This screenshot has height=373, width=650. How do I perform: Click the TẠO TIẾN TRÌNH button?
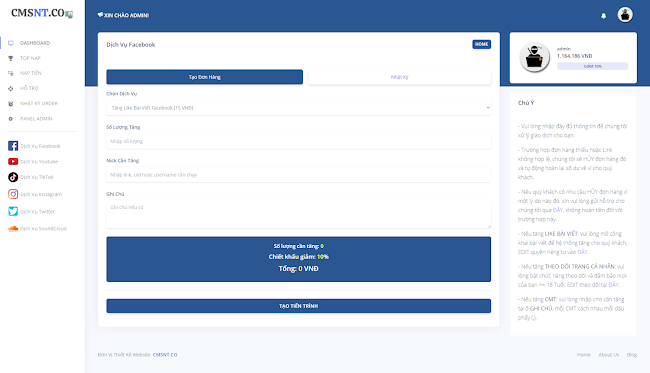298,306
